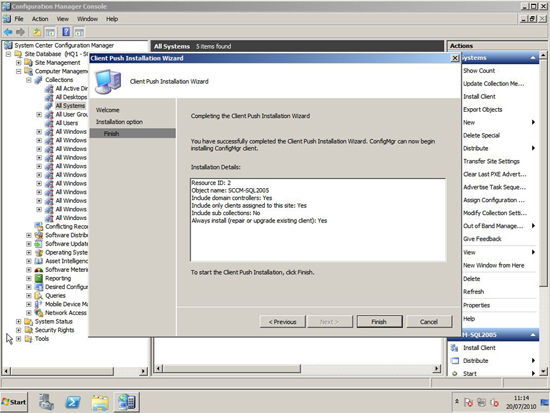The width and height of the screenshot is (550, 413).
Task: Click the Previous button in wizard
Action: coord(282,322)
